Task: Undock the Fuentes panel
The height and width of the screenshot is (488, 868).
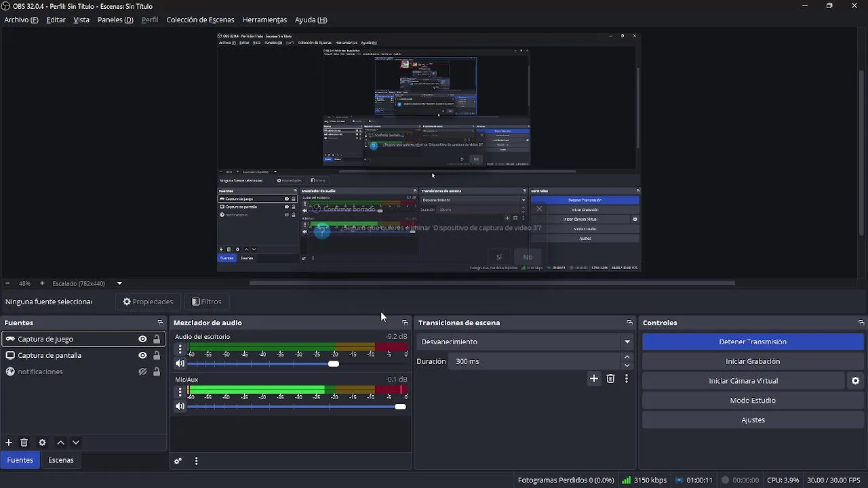Action: [x=161, y=323]
